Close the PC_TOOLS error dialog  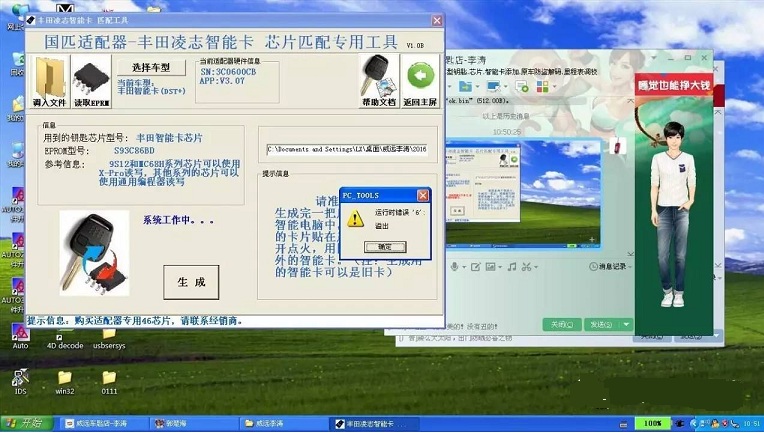(x=422, y=195)
